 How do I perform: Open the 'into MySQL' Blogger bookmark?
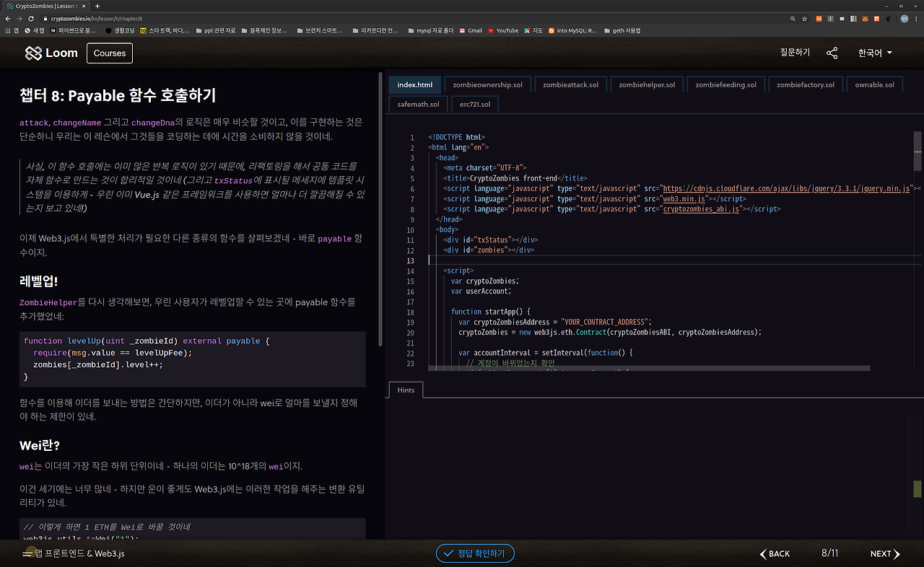[x=573, y=30]
